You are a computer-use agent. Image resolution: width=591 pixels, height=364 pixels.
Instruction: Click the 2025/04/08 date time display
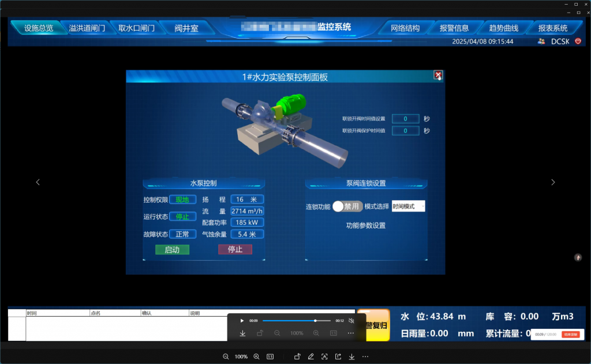[x=482, y=42]
